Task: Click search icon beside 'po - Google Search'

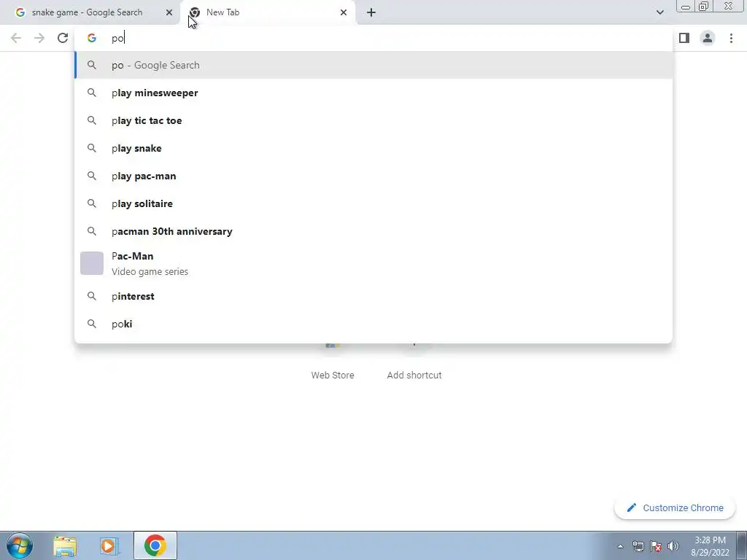Action: 91,65
